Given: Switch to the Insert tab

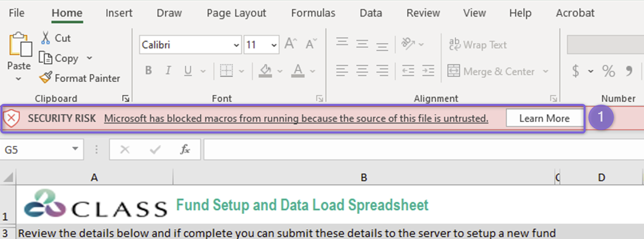Looking at the screenshot, I should (x=119, y=13).
